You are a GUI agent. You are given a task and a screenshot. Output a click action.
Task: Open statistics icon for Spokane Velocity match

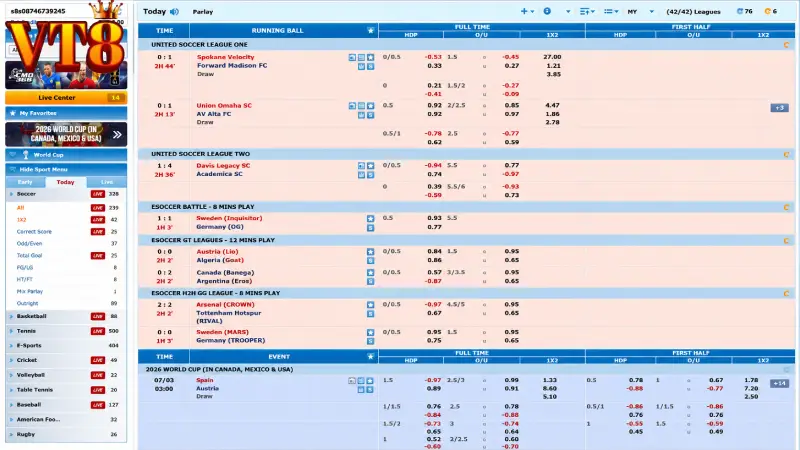coord(361,58)
